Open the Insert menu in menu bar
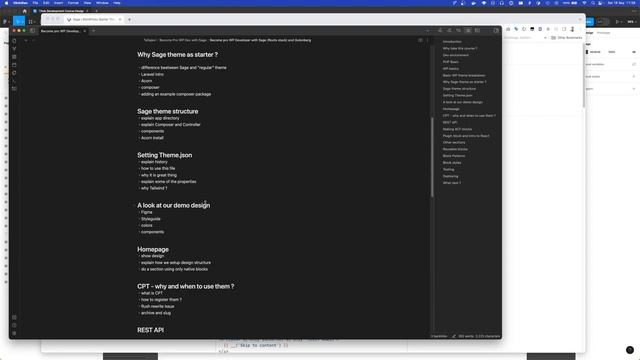The width and height of the screenshot is (640, 360). coord(58,3)
